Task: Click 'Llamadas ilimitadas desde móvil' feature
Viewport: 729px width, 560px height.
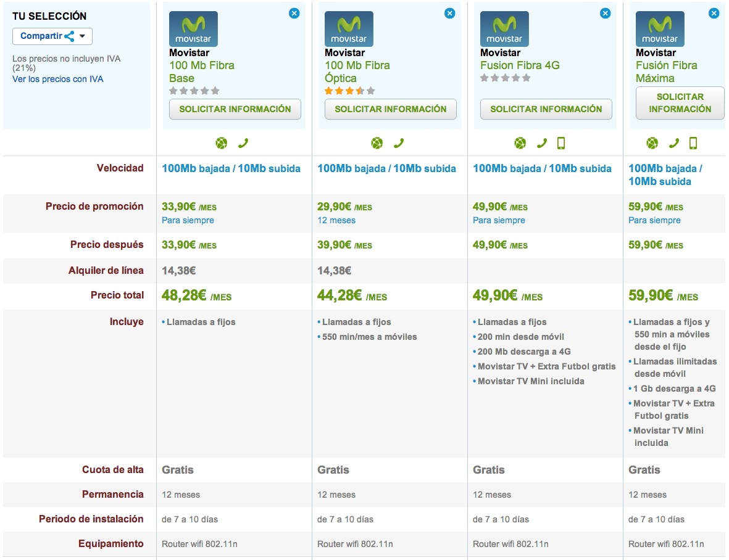Action: [675, 368]
